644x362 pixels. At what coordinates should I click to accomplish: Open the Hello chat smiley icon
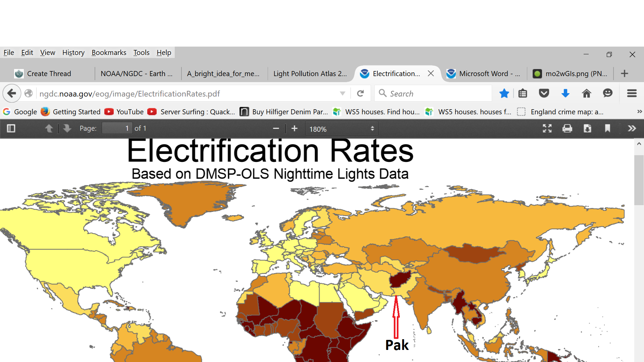(x=608, y=94)
